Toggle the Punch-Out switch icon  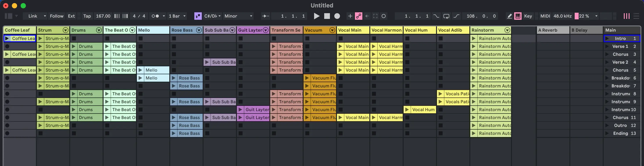[x=456, y=16]
